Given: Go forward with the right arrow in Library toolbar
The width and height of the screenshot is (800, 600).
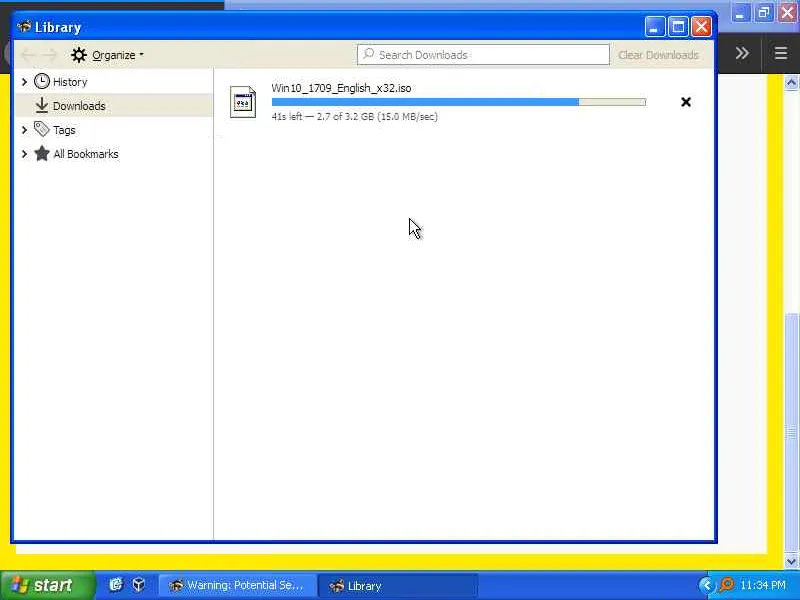Looking at the screenshot, I should click(x=50, y=55).
